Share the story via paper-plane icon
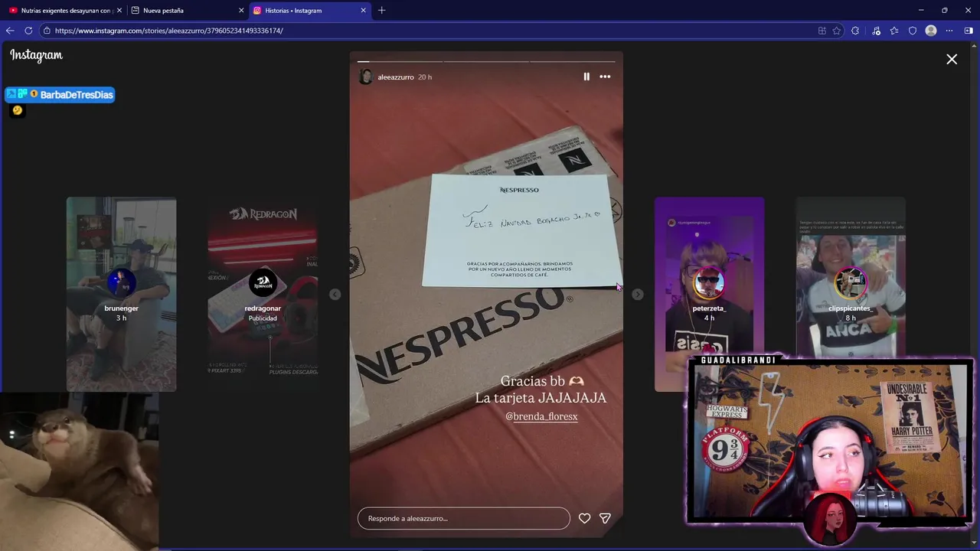980x551 pixels. pos(605,518)
